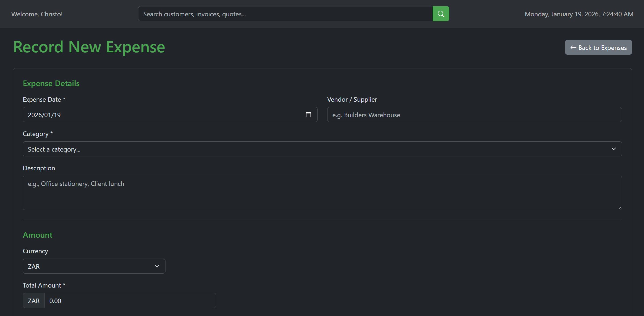Click the Expense Details section heading

pyautogui.click(x=51, y=83)
